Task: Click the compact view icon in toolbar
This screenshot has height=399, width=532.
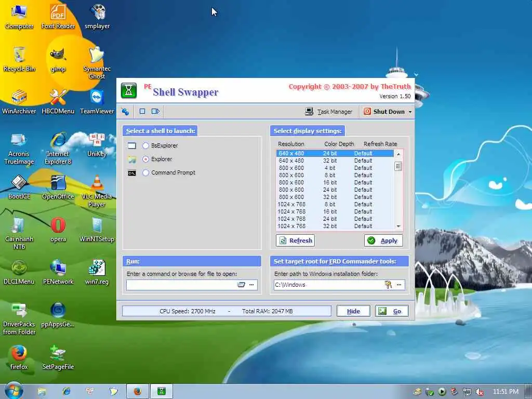Action: click(x=155, y=111)
